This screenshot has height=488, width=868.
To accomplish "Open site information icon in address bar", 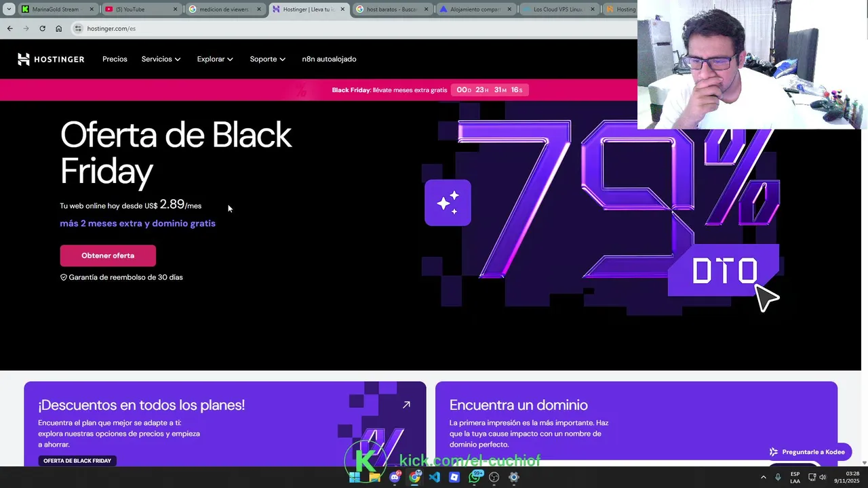I will (78, 28).
